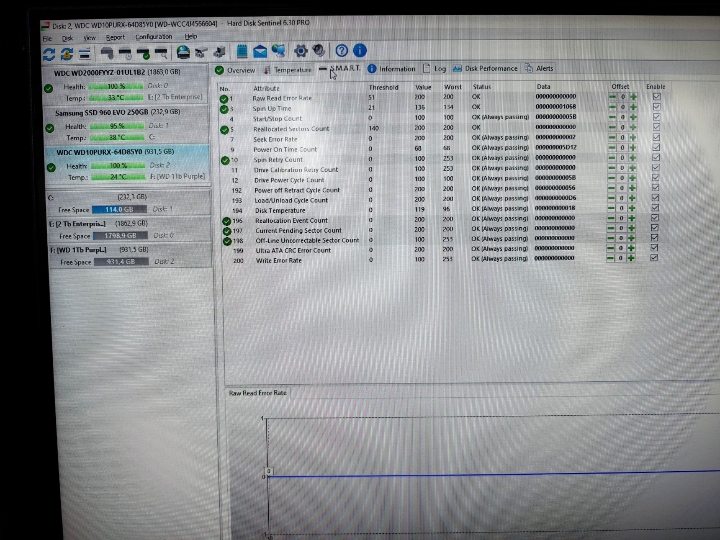This screenshot has width=720, height=540.
Task: Toggle Enable checkbox for Start/Stop Count
Action: tap(657, 117)
